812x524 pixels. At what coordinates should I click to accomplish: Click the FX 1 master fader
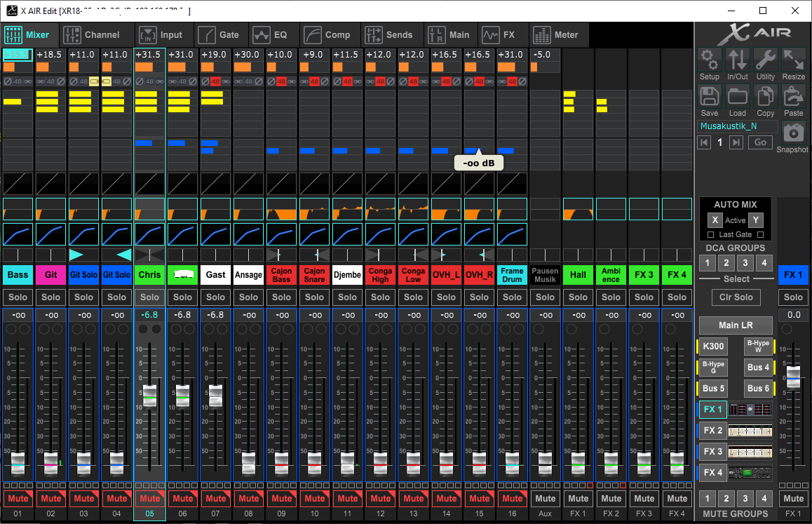tap(793, 377)
